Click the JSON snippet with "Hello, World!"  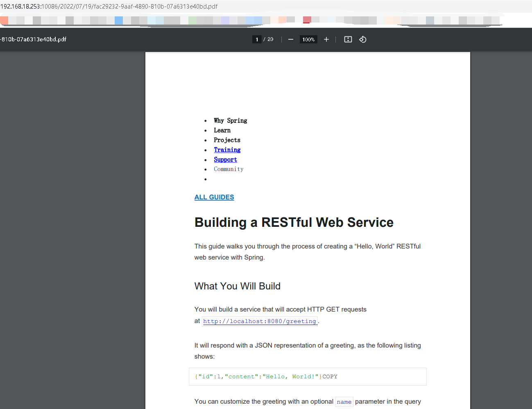pos(258,377)
